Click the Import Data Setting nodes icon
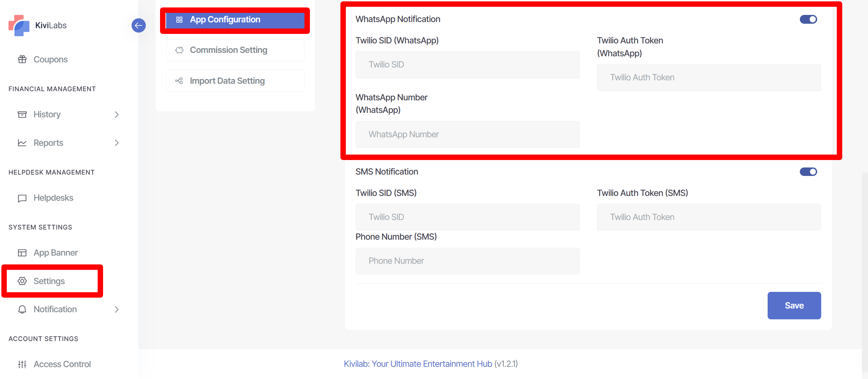868x379 pixels. point(179,81)
